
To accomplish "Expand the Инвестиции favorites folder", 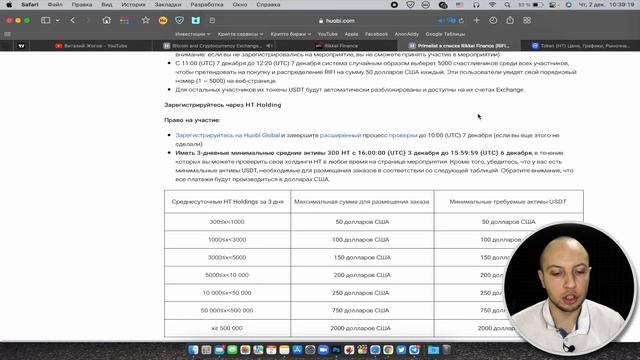I will (193, 34).
